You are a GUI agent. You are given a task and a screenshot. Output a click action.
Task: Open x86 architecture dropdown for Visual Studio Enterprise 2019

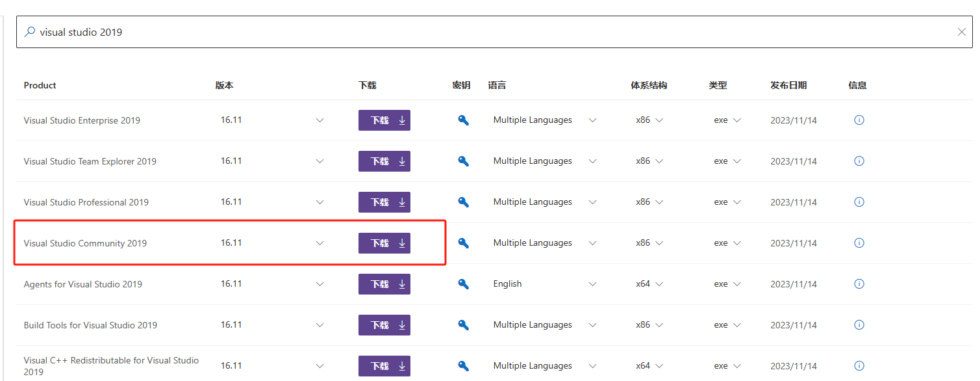[x=659, y=120]
